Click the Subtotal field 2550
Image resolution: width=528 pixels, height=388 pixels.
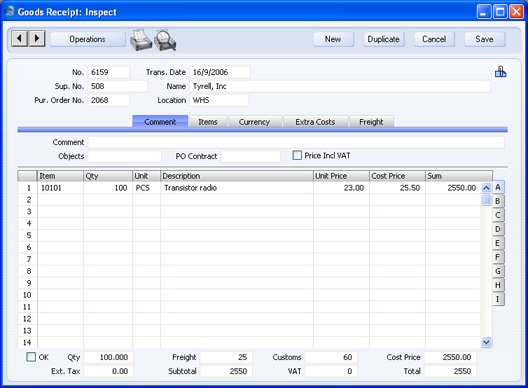coord(226,371)
